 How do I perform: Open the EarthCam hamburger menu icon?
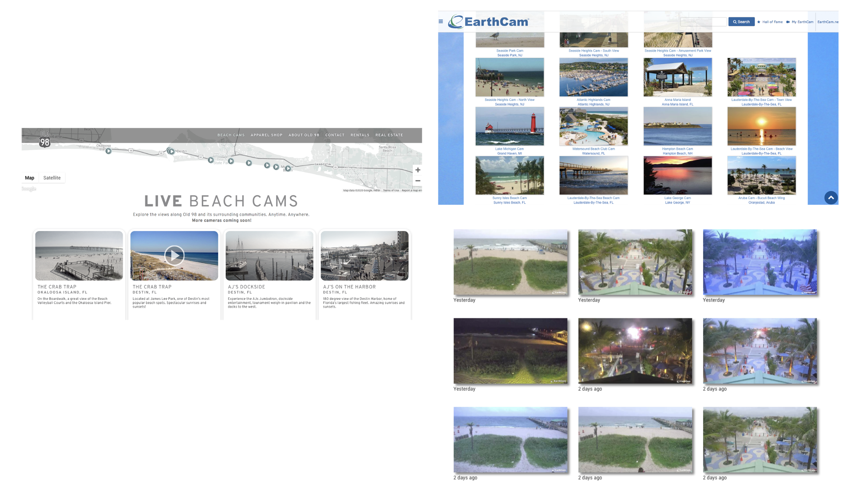pyautogui.click(x=441, y=22)
